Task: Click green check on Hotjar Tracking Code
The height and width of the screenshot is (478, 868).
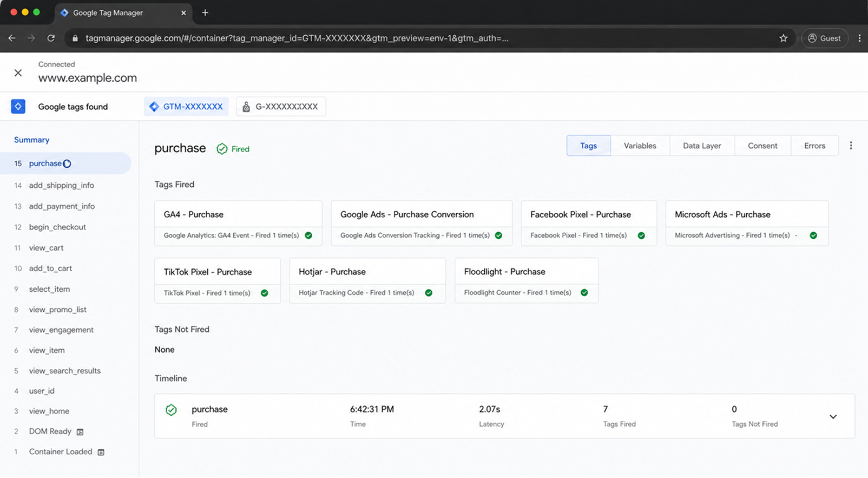Action: 429,293
